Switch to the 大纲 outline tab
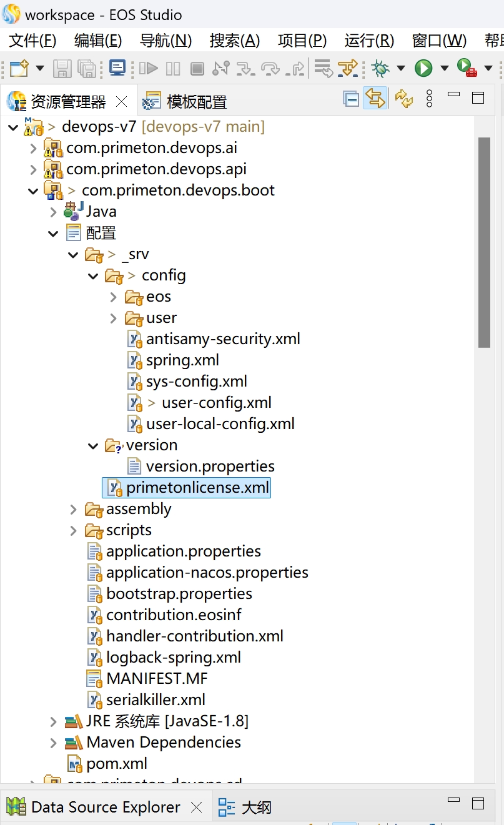Image resolution: width=504 pixels, height=825 pixels. tap(256, 807)
